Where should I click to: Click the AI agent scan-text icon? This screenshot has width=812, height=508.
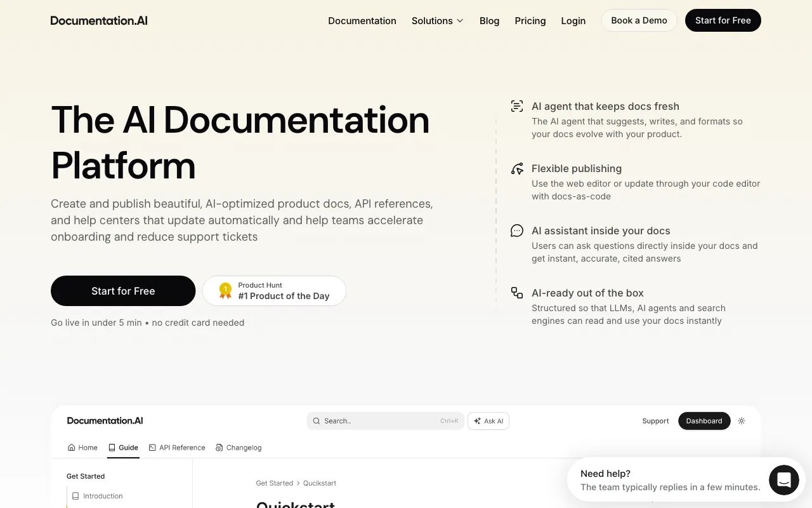[517, 107]
